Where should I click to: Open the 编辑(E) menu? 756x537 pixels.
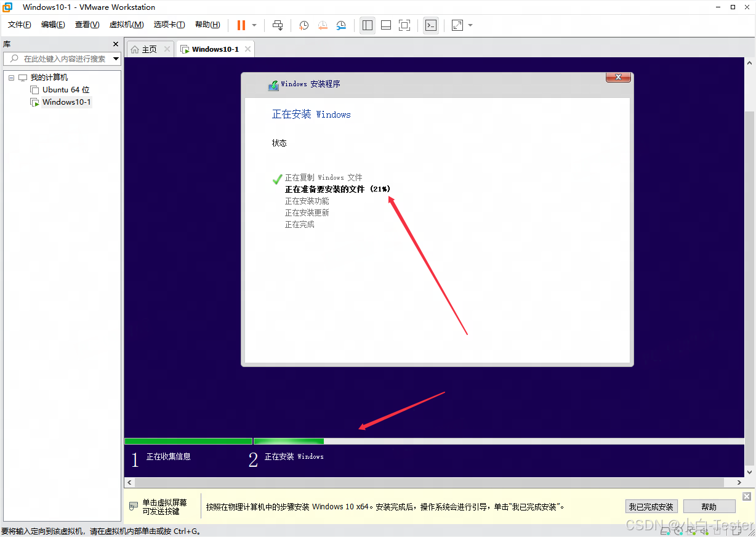tap(53, 25)
